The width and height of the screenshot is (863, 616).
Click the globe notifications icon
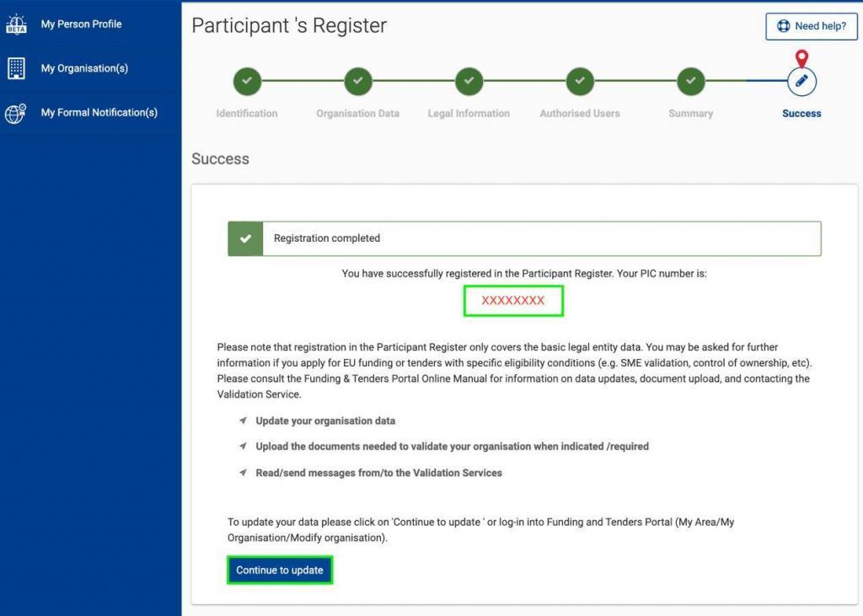click(x=15, y=113)
